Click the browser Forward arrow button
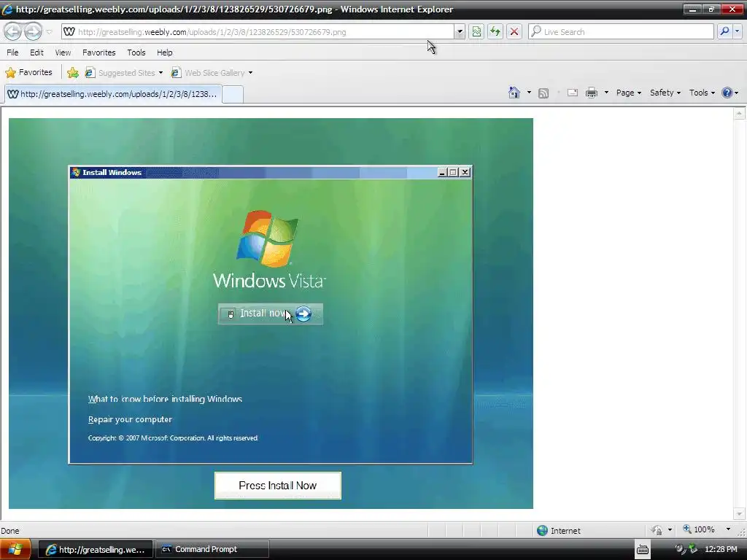The width and height of the screenshot is (747, 560). [x=33, y=32]
